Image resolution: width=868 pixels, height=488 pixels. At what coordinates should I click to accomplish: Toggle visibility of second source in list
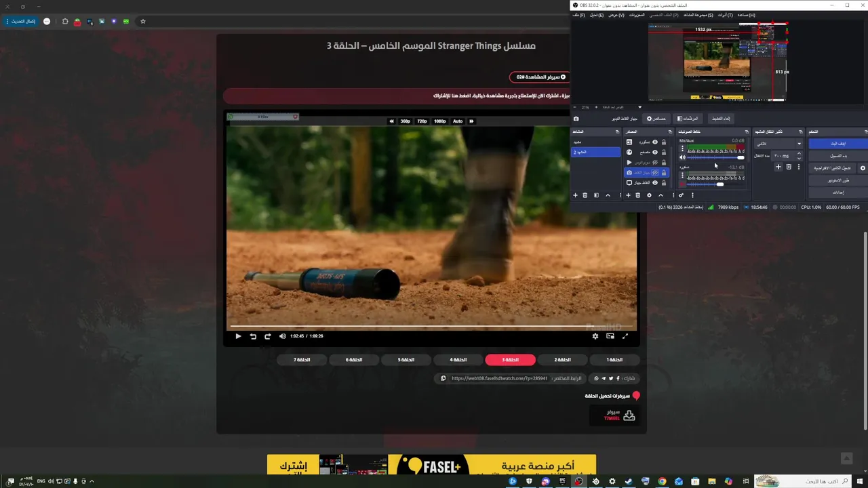(655, 152)
